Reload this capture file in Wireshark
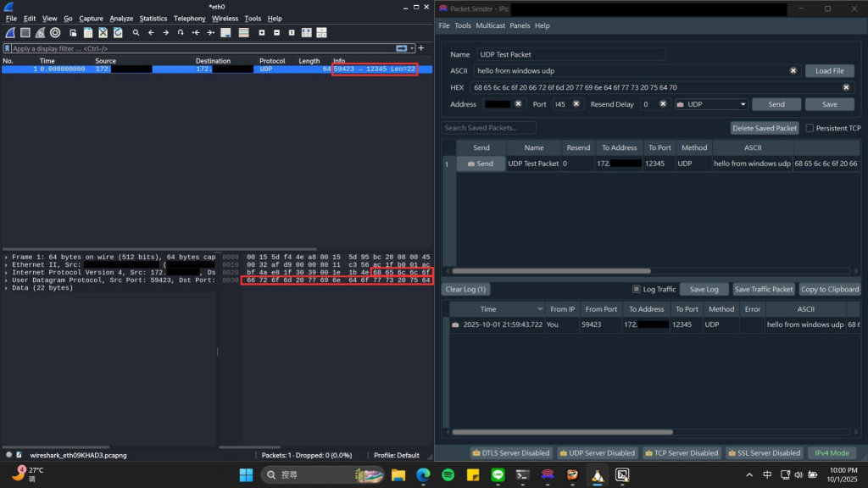868x488 pixels. click(x=118, y=33)
